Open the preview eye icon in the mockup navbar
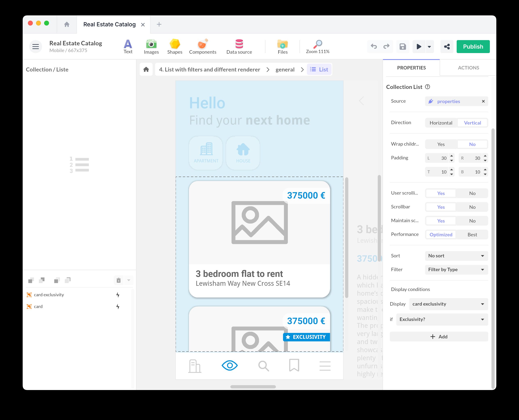 230,366
